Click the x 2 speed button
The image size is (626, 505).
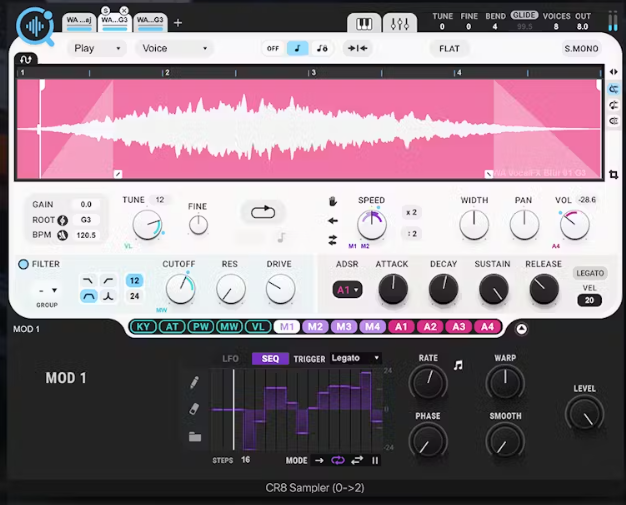pos(412,212)
